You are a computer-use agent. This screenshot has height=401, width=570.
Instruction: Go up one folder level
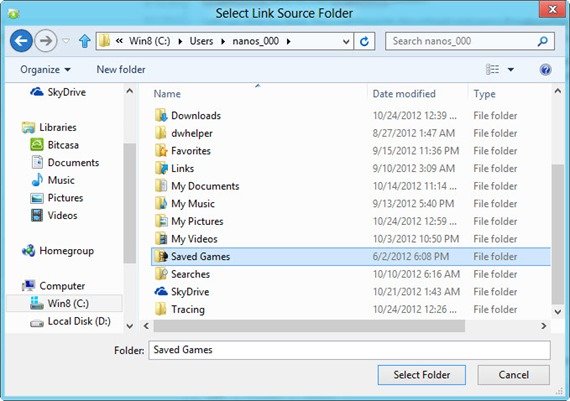click(85, 41)
